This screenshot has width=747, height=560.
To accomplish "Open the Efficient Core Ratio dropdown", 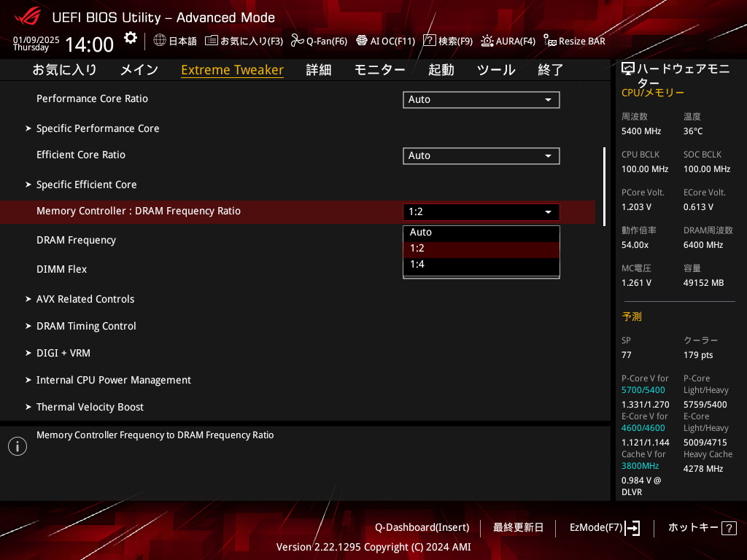I will [x=481, y=156].
